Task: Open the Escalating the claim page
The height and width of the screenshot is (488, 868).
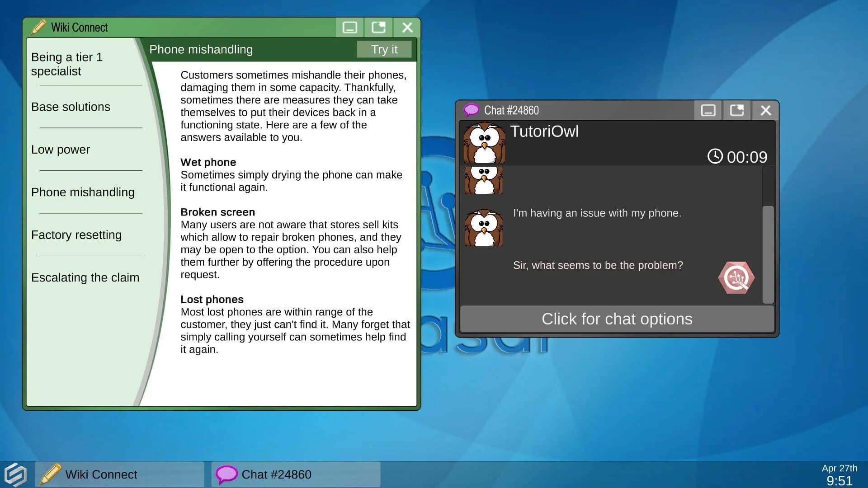Action: (85, 277)
